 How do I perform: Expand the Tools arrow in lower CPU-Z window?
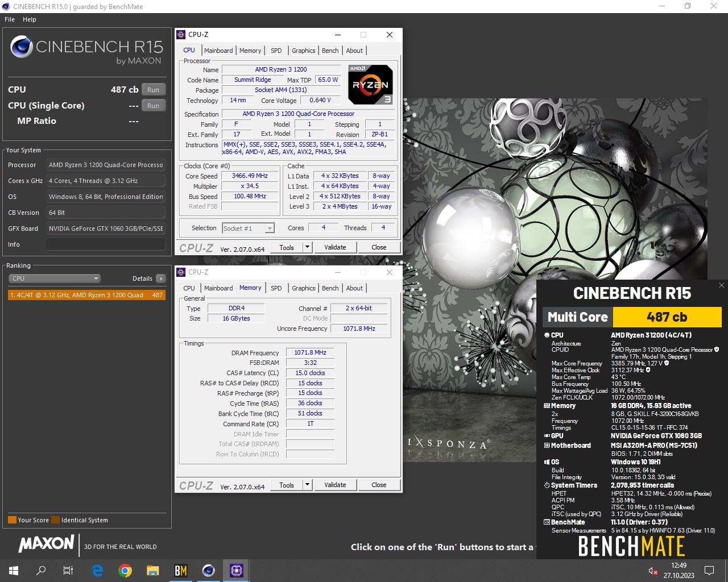point(308,485)
